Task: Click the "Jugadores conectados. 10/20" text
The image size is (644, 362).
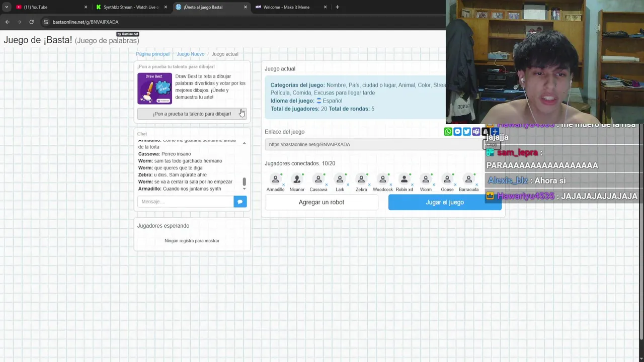Action: pyautogui.click(x=300, y=163)
